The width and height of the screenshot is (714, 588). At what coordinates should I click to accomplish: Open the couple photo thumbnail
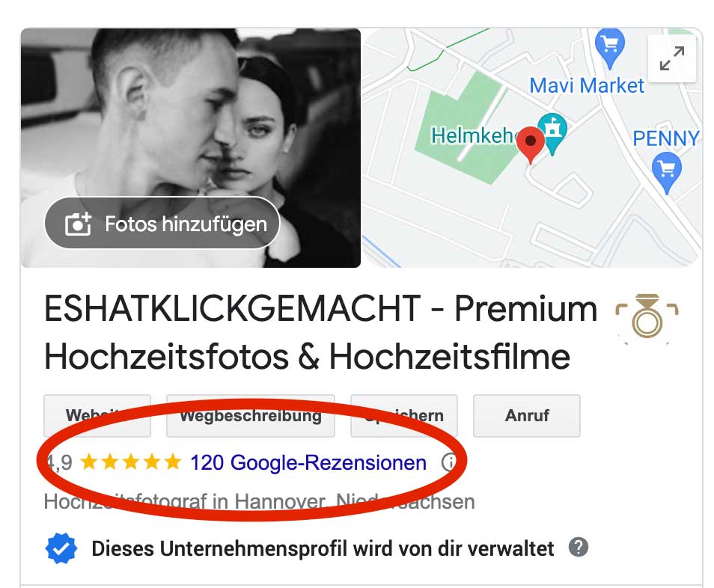[191, 147]
